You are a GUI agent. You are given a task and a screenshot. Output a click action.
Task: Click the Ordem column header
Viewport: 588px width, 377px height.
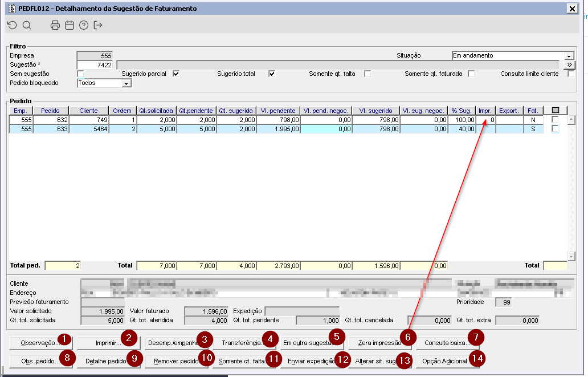pyautogui.click(x=122, y=111)
